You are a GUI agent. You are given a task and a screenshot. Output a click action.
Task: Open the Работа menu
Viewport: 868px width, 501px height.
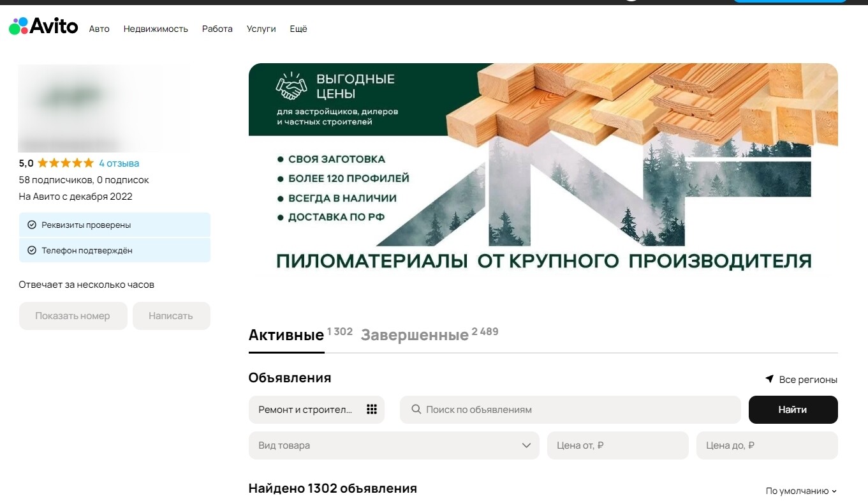217,29
